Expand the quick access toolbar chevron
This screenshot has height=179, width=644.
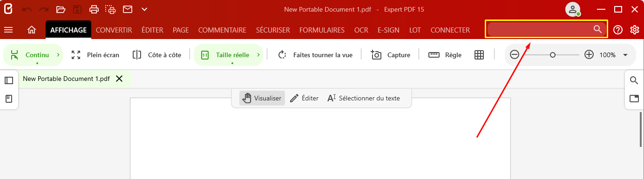(x=144, y=9)
